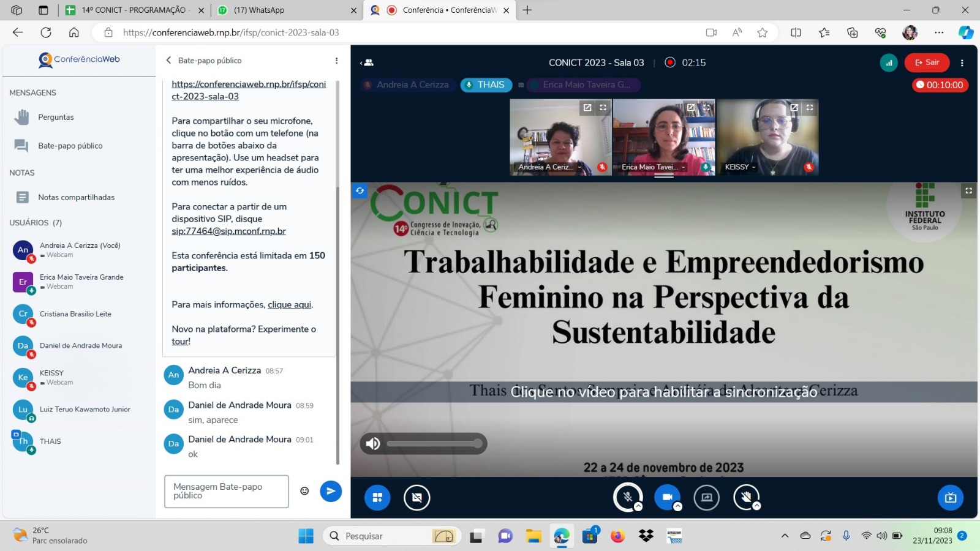Open Notas compartilhadas
The height and width of the screenshot is (551, 980).
(x=76, y=197)
